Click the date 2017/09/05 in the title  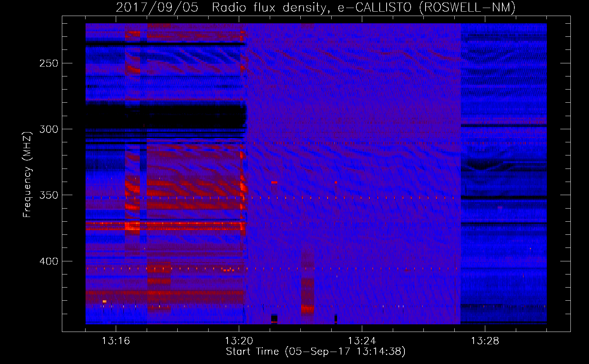click(157, 8)
